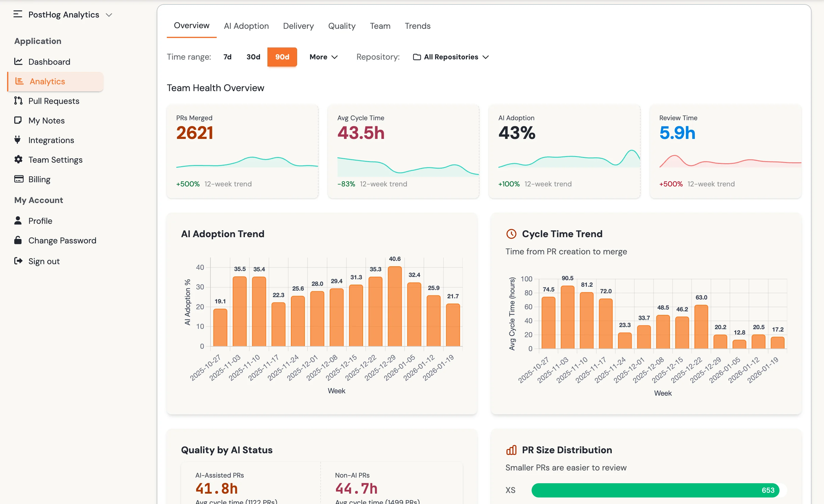Click the folder icon before All Repositories
824x504 pixels.
(417, 57)
